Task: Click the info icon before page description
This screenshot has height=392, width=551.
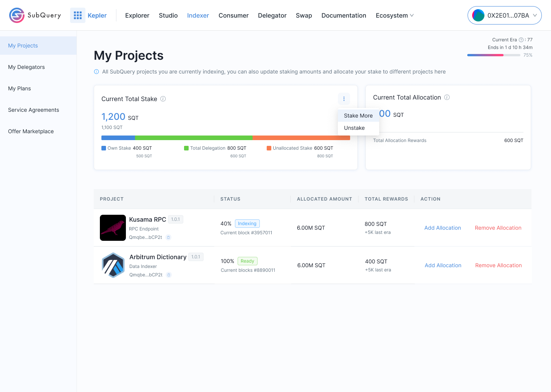Action: coord(96,72)
